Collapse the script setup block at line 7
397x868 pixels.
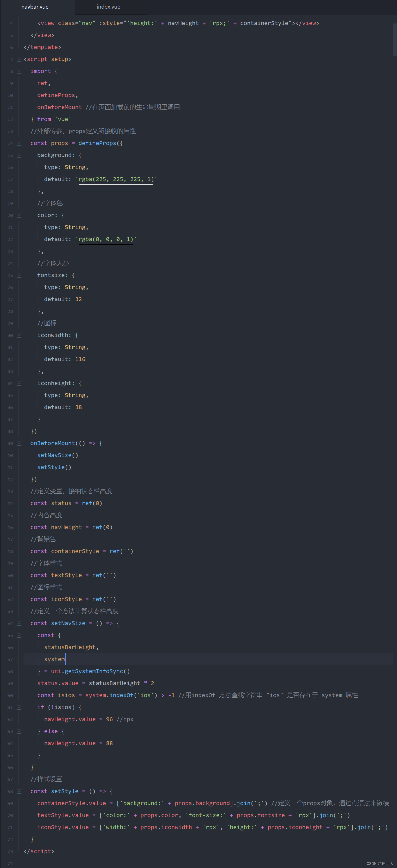click(19, 59)
